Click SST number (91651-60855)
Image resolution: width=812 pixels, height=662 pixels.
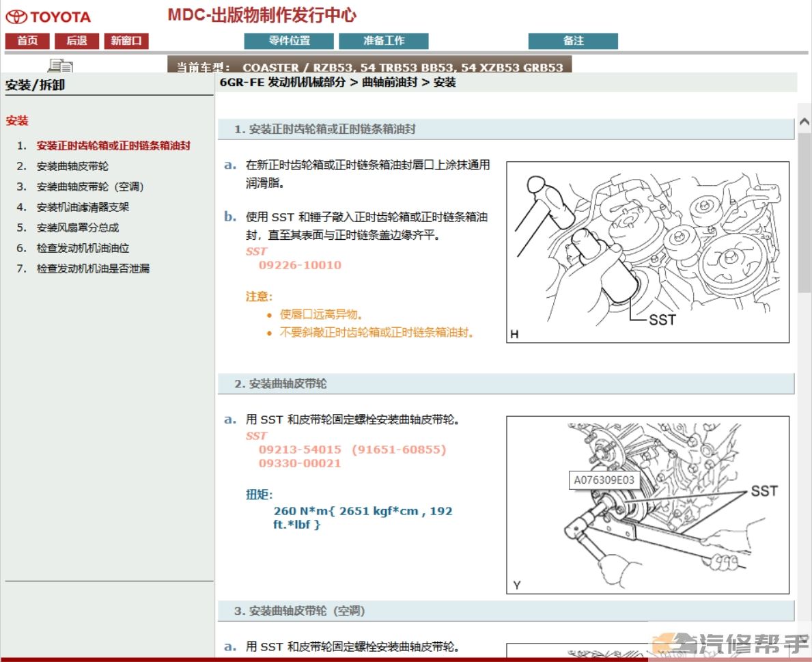399,450
